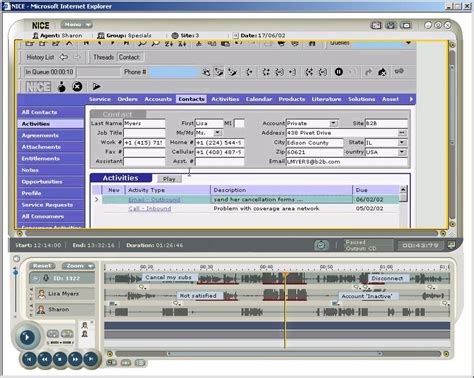Toggle the right loop button above speed slider
Image resolution: width=474 pixels, height=378 pixels.
click(x=67, y=333)
